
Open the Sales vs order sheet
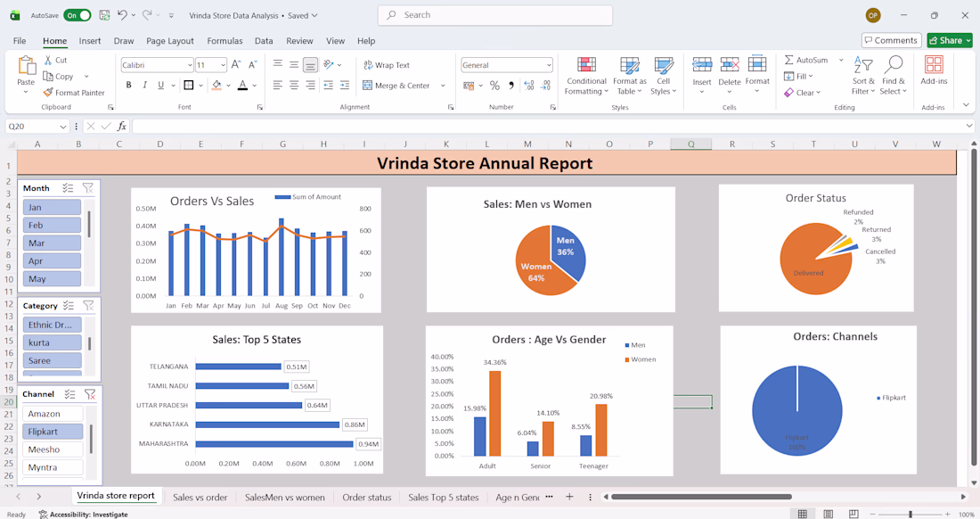point(200,497)
